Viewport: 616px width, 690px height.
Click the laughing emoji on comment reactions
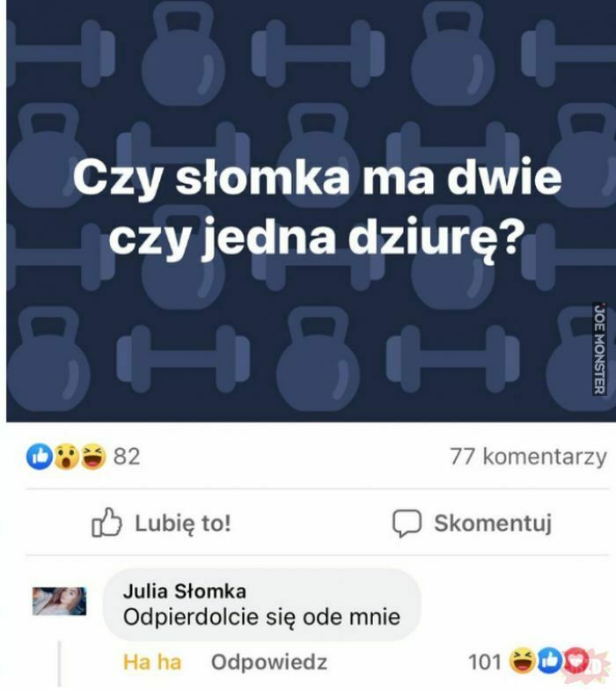(x=523, y=660)
